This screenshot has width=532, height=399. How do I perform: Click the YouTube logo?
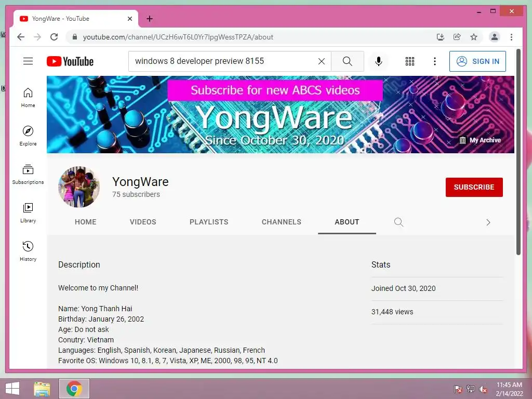[x=70, y=61]
